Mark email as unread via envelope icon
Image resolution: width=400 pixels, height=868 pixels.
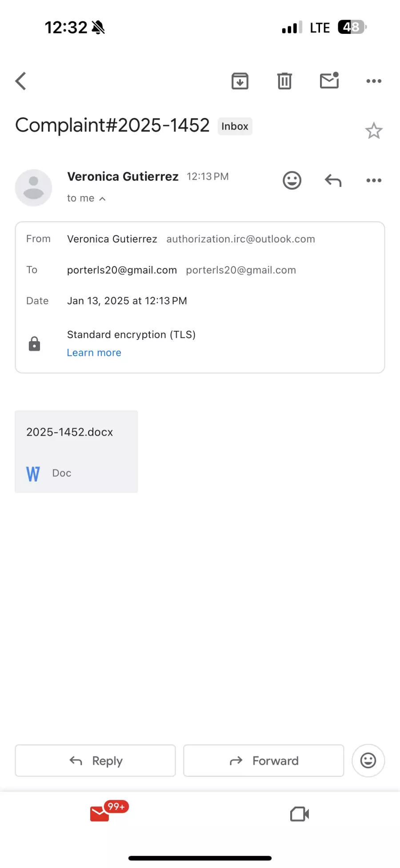[329, 81]
